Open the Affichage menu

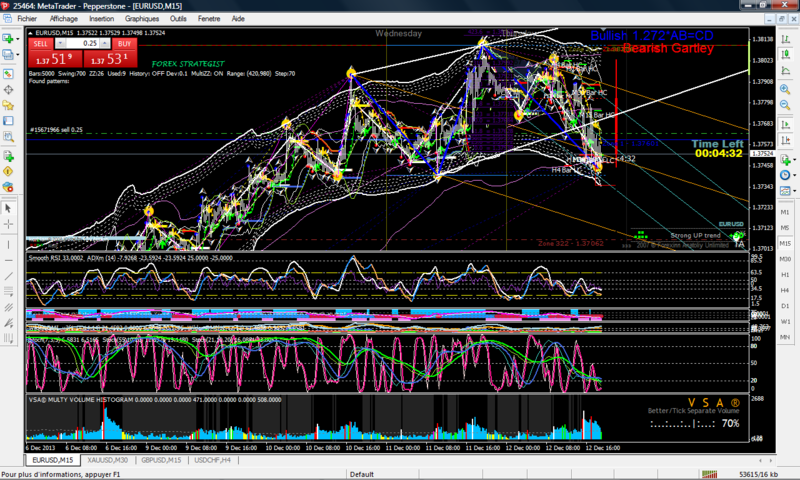64,18
